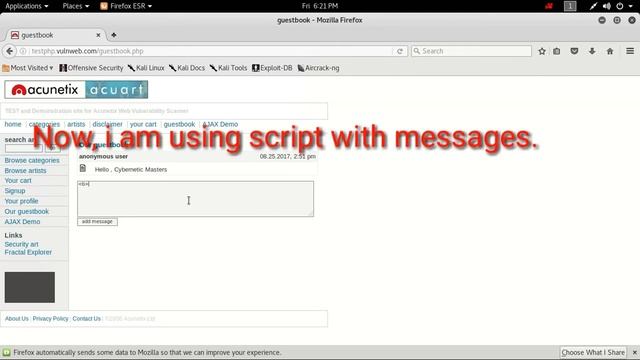
Task: Open Aircrack-ng bookmark
Action: (318, 68)
